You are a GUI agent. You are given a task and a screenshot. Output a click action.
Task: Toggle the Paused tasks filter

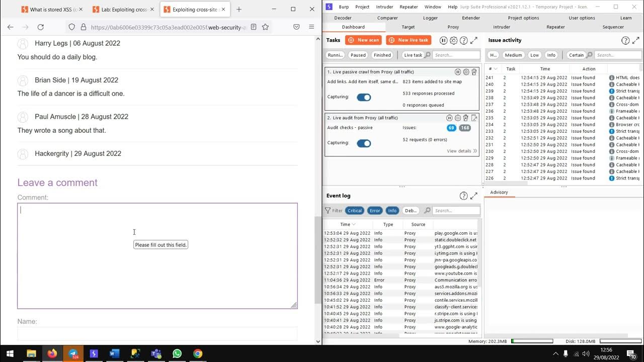pos(358,55)
